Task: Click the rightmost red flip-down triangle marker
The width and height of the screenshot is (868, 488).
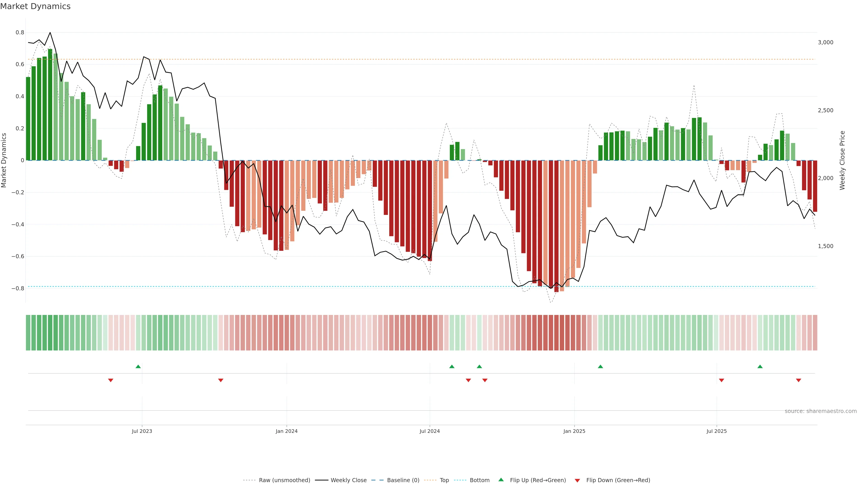Action: coord(799,380)
